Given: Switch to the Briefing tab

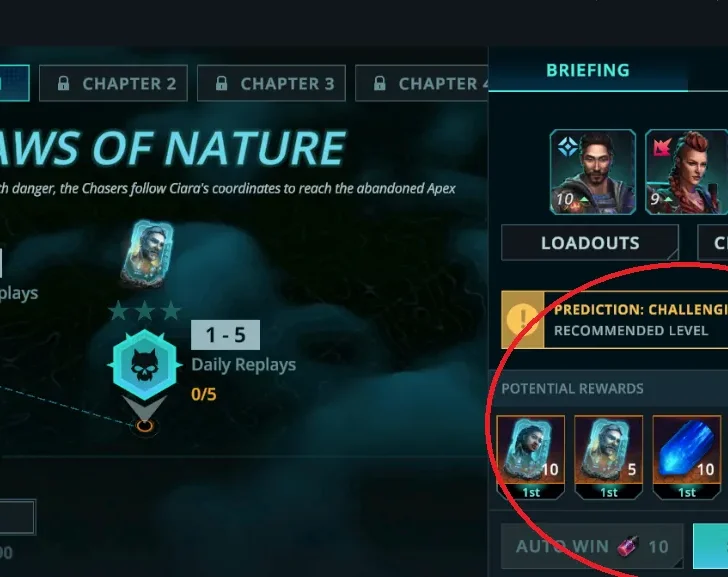Looking at the screenshot, I should [588, 71].
